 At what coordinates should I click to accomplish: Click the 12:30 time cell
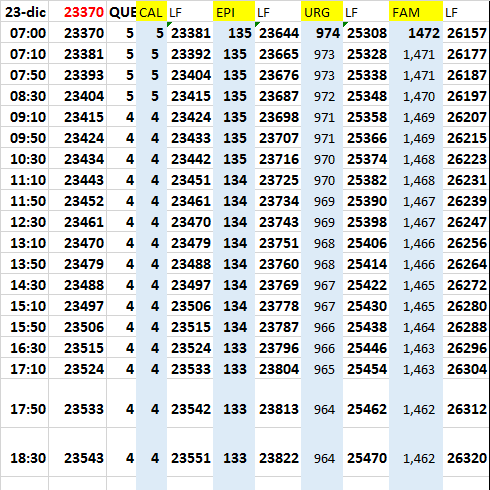point(25,222)
